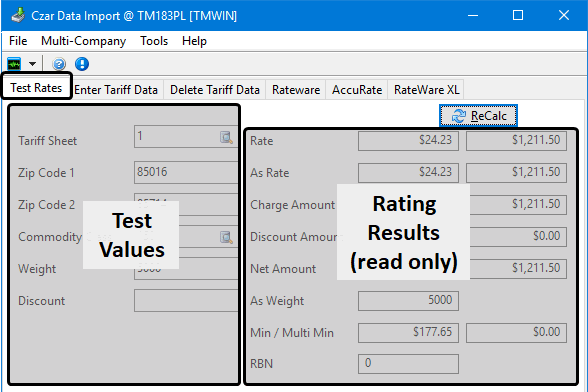
Task: Open the Multi-Company menu
Action: [83, 41]
